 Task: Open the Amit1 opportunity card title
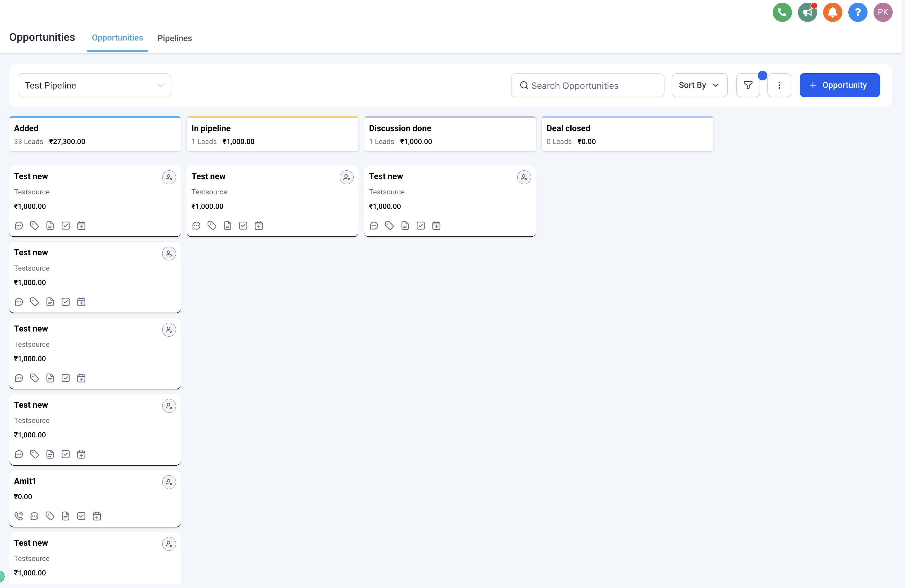25,481
